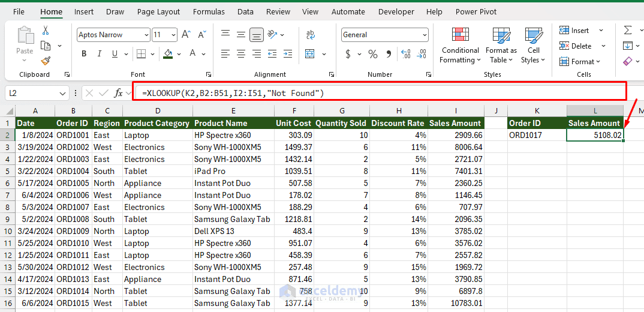Screen dimensions: 644x312
Task: Click the Insert Function fx button
Action: click(x=118, y=94)
